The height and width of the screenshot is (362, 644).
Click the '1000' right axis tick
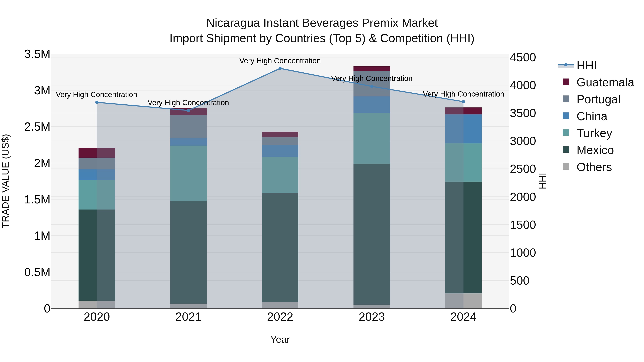pos(523,253)
